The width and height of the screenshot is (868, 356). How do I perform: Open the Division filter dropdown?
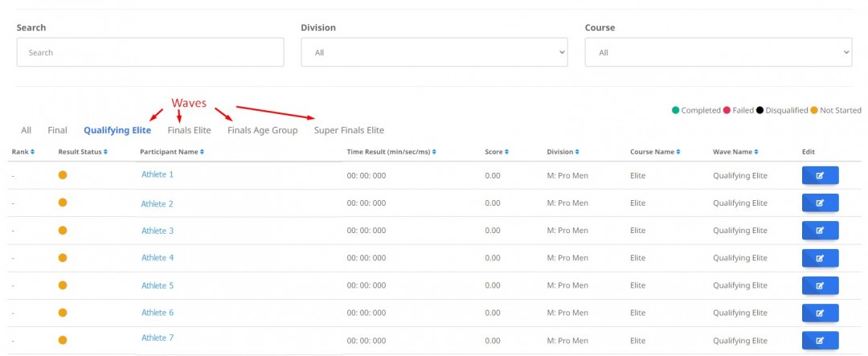(x=434, y=52)
